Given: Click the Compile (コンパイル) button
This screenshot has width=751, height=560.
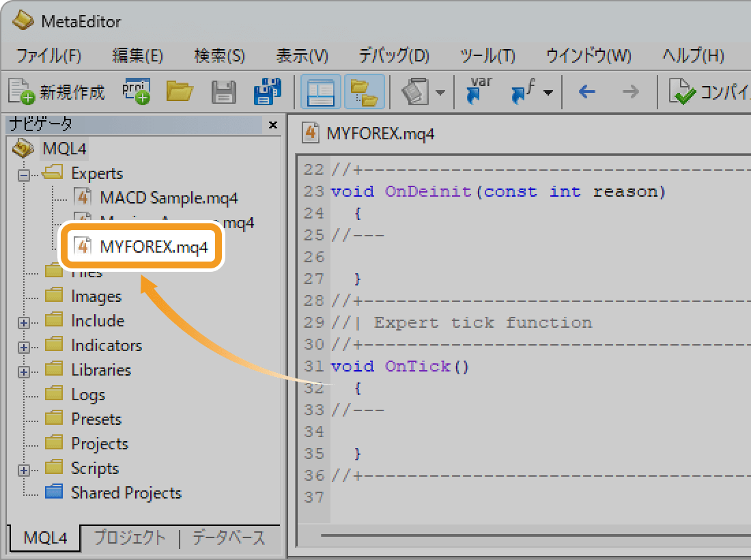Looking at the screenshot, I should tap(710, 92).
